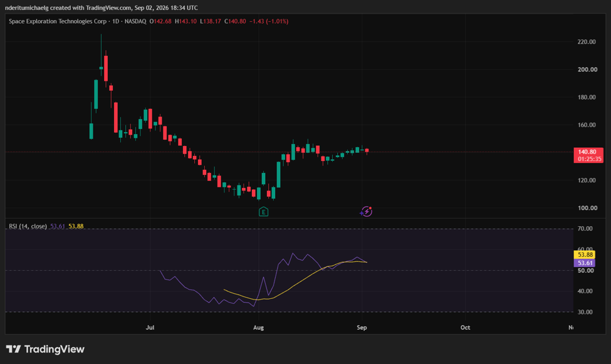Viewport: 611px width, 364px height.
Task: Click the 'created with TradingView.com' header text
Action: pyautogui.click(x=90, y=8)
